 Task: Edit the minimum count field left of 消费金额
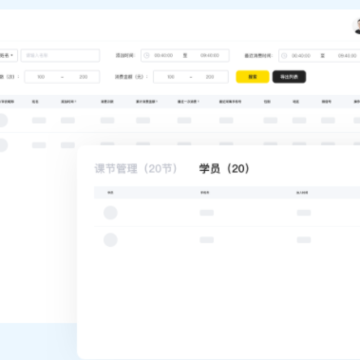point(41,77)
